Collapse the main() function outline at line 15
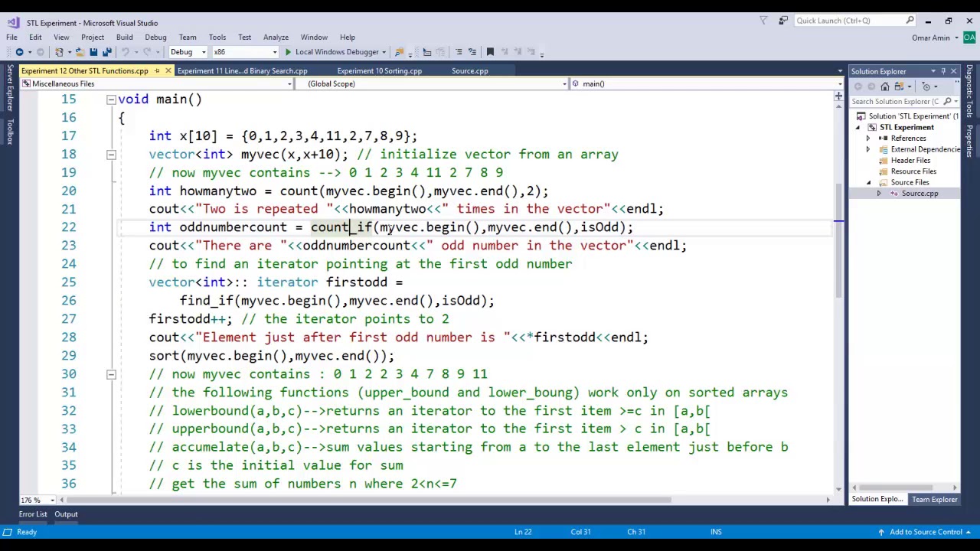The height and width of the screenshot is (551, 980). 111,99
